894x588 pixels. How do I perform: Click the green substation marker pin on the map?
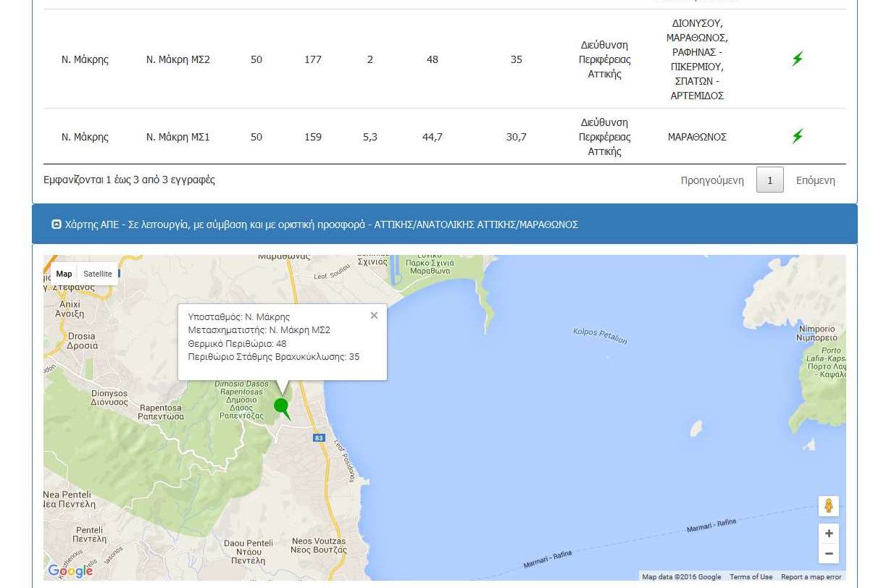pos(281,408)
